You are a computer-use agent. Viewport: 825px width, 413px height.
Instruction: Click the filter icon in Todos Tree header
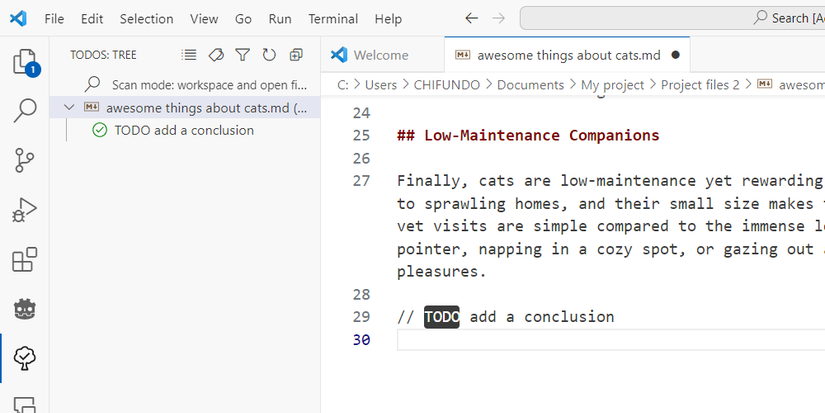pyautogui.click(x=242, y=55)
